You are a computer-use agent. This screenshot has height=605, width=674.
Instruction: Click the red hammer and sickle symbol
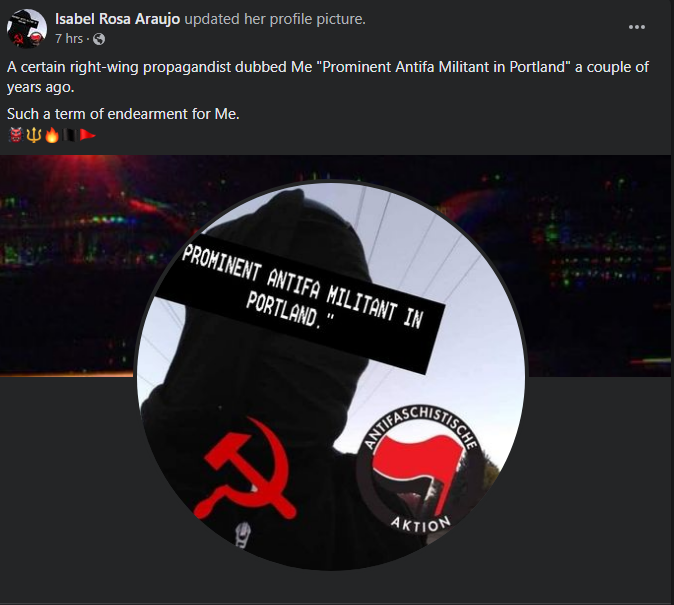[245, 469]
